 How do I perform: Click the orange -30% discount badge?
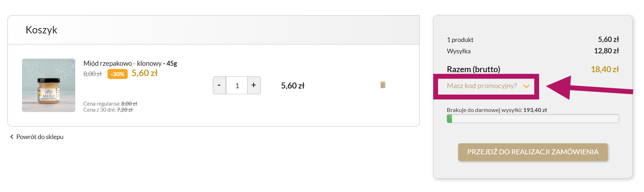(117, 74)
